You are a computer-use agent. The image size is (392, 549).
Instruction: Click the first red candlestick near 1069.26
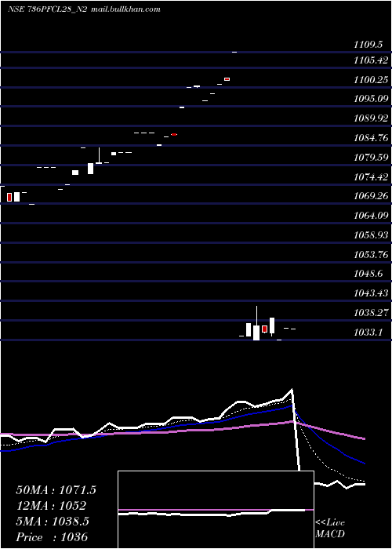9,197
